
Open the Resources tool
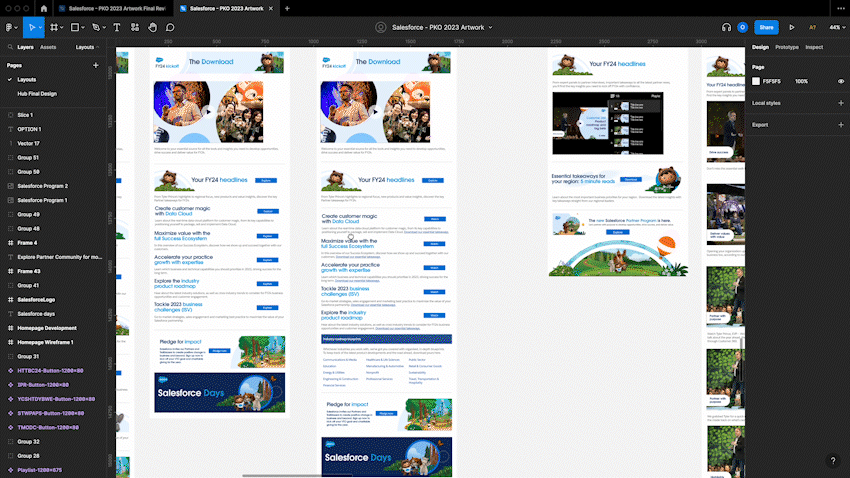pyautogui.click(x=135, y=27)
